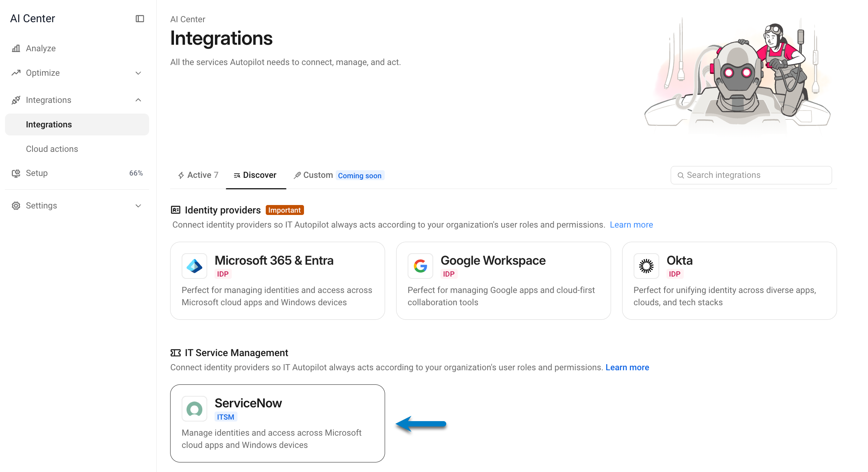Select Integrations sub-item in sidebar

(77, 125)
